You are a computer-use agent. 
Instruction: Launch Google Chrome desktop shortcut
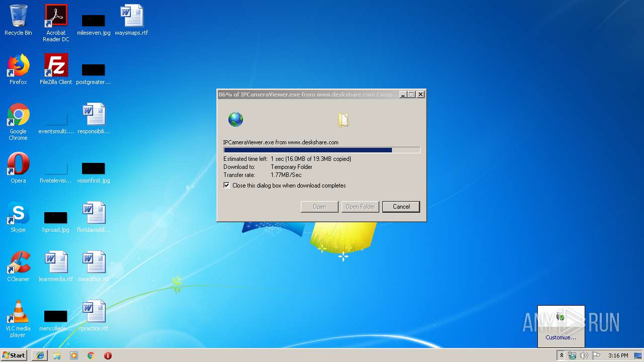click(18, 122)
